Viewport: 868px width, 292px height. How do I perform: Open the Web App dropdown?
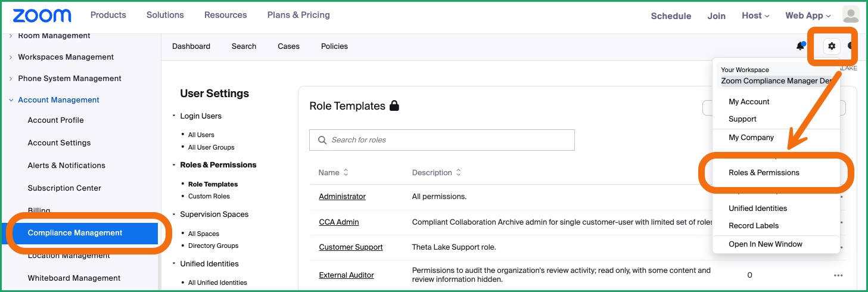[808, 15]
